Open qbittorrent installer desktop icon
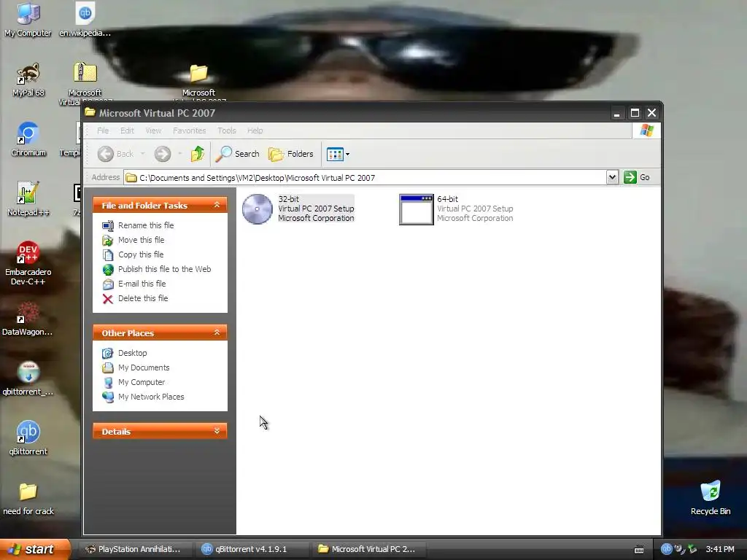 [28, 378]
